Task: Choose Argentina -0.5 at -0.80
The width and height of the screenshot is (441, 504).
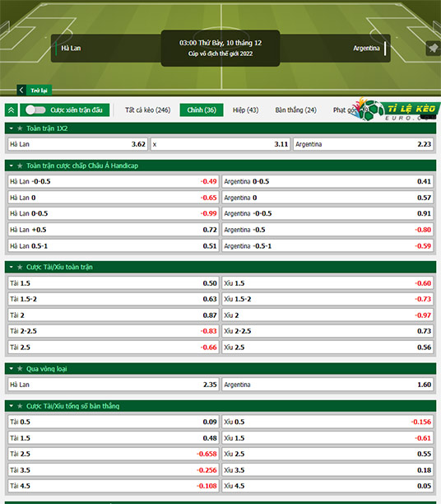Action: [327, 230]
